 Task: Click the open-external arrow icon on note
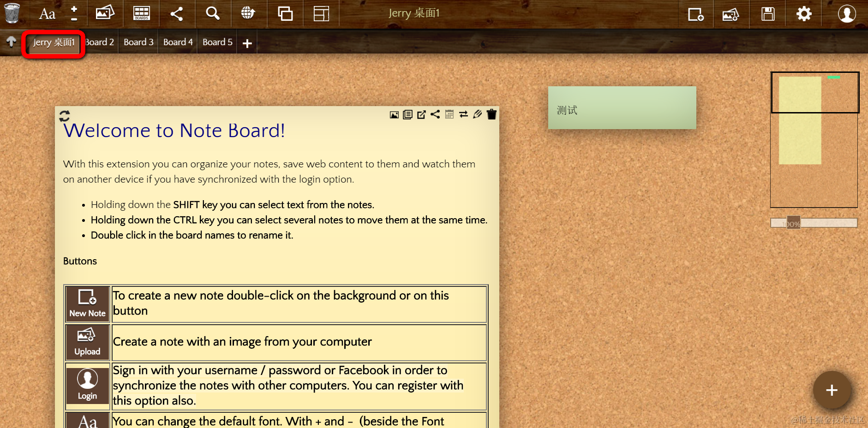point(421,114)
